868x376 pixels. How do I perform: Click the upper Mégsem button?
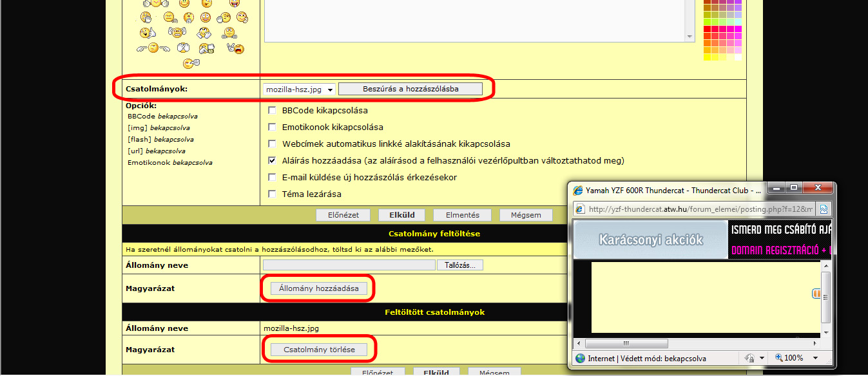click(x=525, y=215)
